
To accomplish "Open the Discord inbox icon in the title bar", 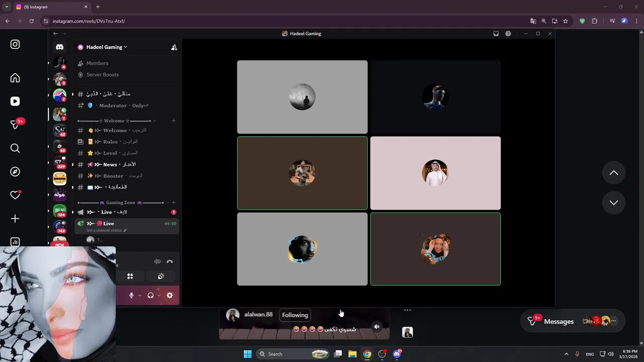I will pyautogui.click(x=496, y=34).
